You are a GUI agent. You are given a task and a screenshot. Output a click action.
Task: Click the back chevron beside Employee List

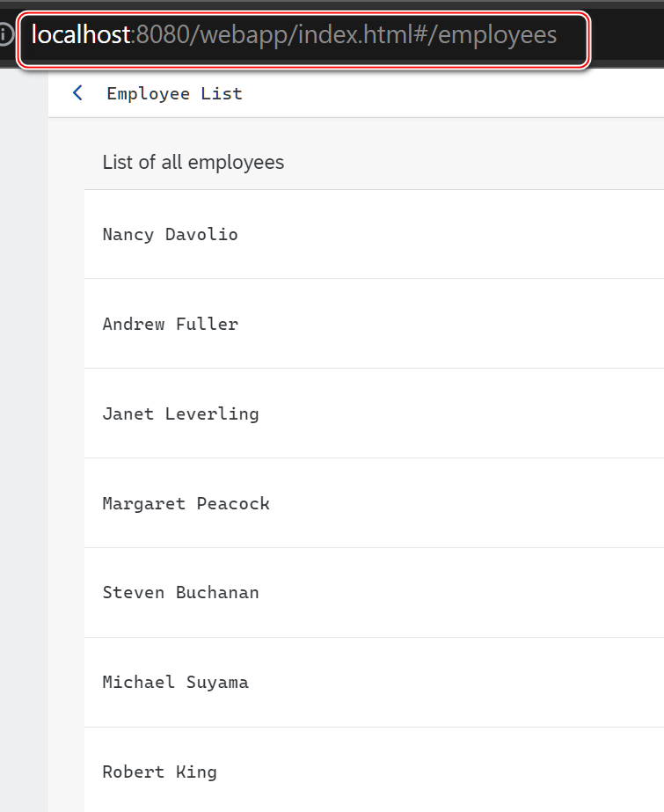pyautogui.click(x=77, y=93)
